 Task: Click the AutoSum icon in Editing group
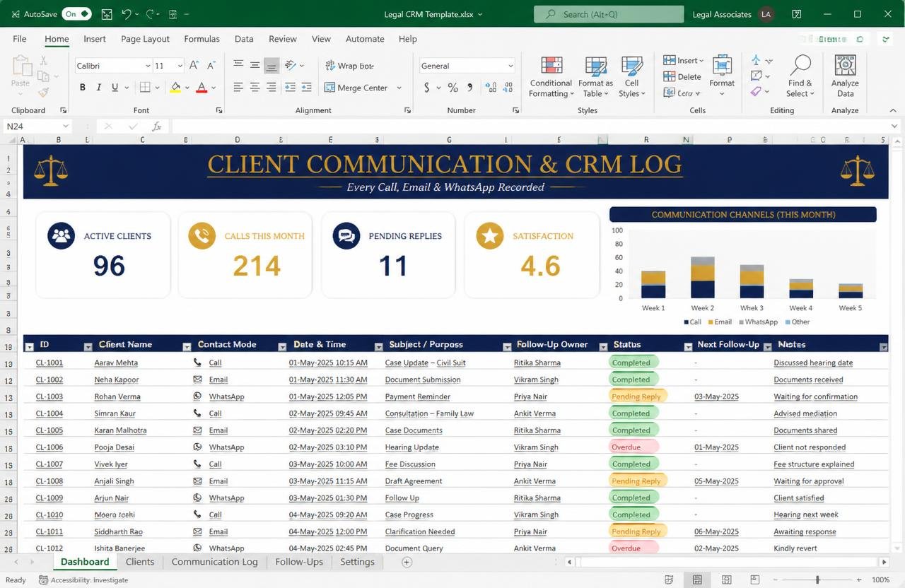coord(756,61)
